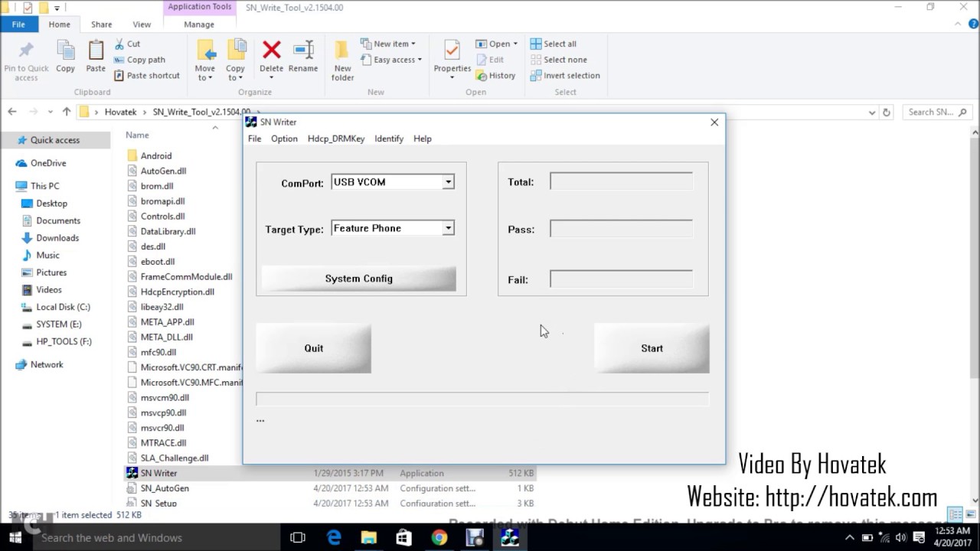Click the System Config button
Image resolution: width=980 pixels, height=551 pixels.
click(x=358, y=279)
